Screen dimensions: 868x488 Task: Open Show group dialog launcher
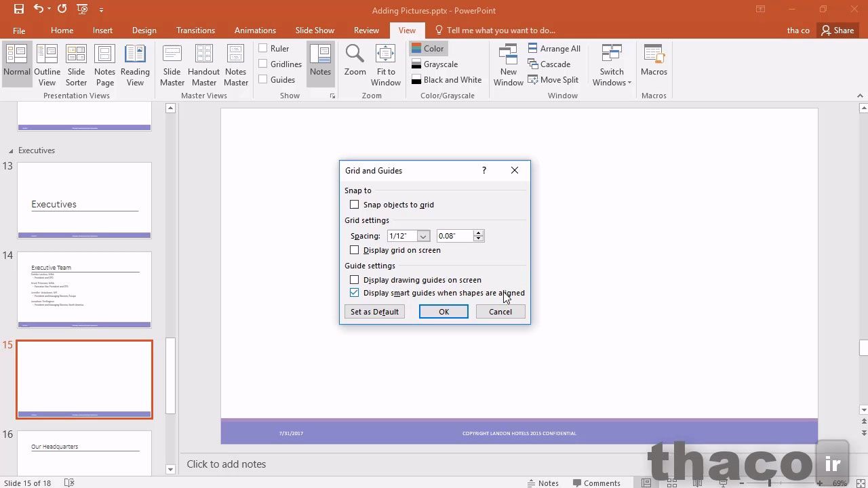pyautogui.click(x=332, y=96)
